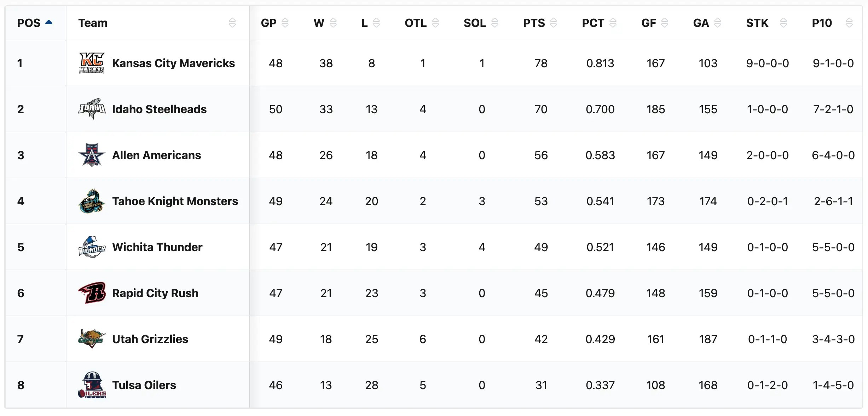Click the P10 column sort arrows

(849, 23)
